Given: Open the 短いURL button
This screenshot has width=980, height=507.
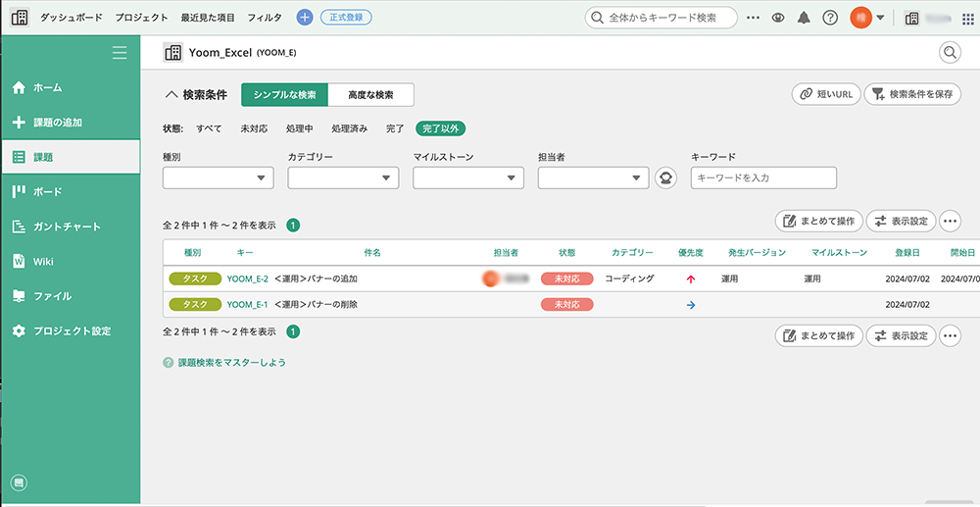Looking at the screenshot, I should point(825,94).
